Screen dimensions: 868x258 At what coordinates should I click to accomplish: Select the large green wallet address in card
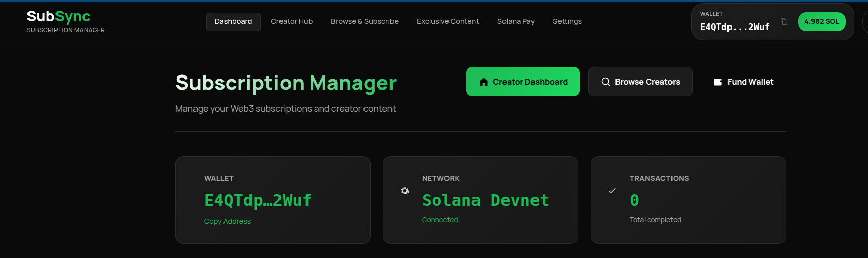[258, 200]
